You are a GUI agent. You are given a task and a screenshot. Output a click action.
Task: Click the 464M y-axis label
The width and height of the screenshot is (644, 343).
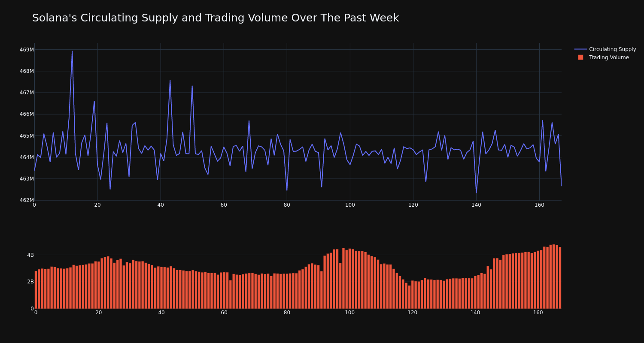click(x=27, y=157)
